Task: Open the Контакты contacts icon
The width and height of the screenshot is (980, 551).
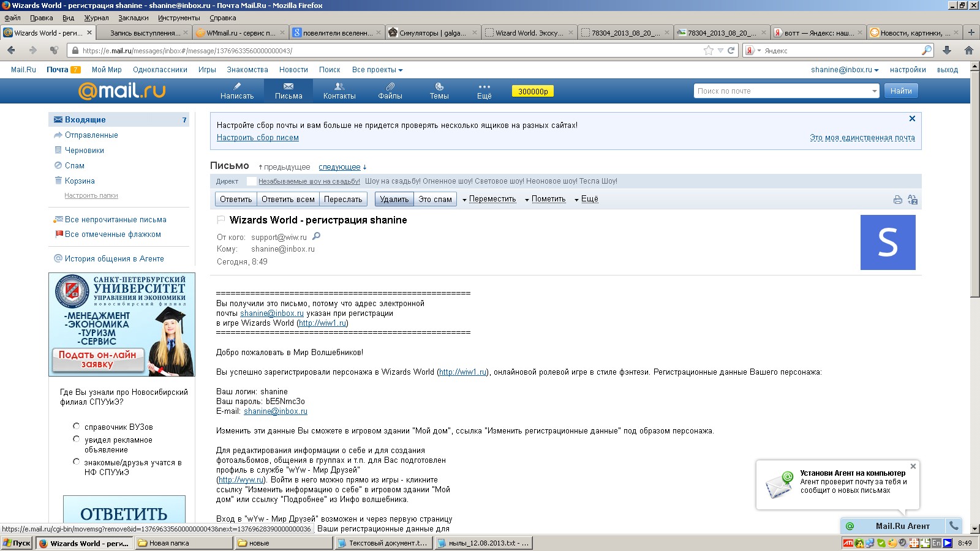Action: (x=339, y=86)
